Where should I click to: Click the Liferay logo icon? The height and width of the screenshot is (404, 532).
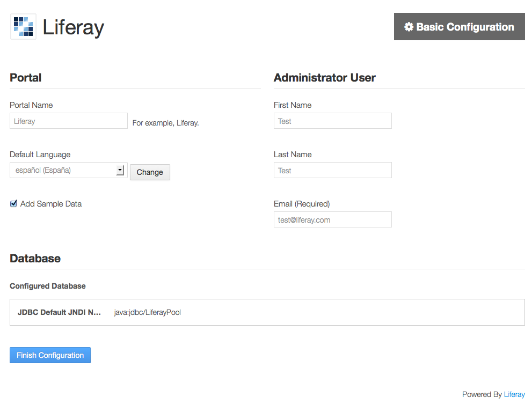(x=23, y=26)
